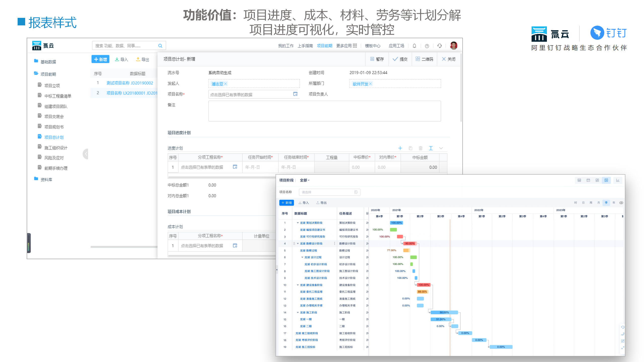Open 资料库 folder
The height and width of the screenshot is (362, 644).
pyautogui.click(x=43, y=179)
